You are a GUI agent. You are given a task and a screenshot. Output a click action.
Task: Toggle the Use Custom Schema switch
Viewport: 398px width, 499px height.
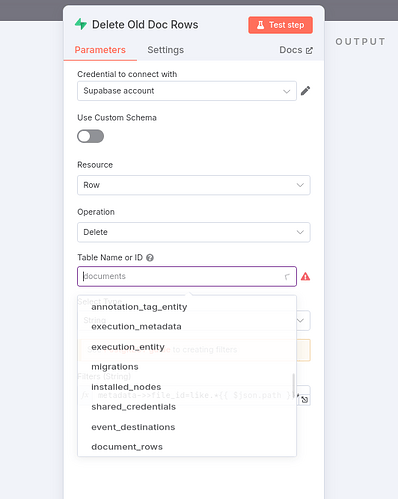click(x=90, y=136)
